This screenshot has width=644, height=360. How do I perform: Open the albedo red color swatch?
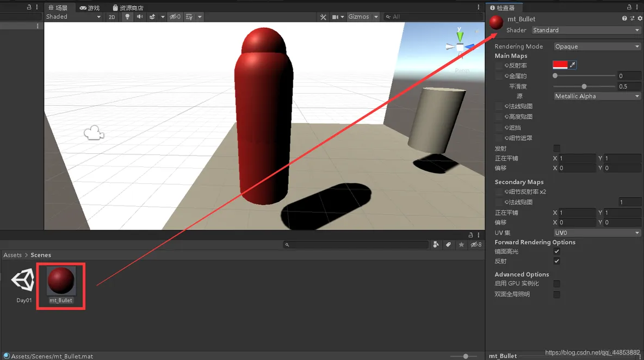560,65
